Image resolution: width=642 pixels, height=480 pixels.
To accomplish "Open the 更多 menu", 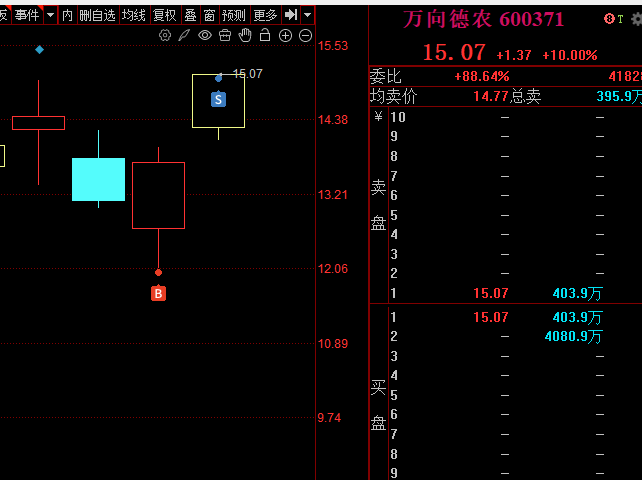I will tap(265, 15).
